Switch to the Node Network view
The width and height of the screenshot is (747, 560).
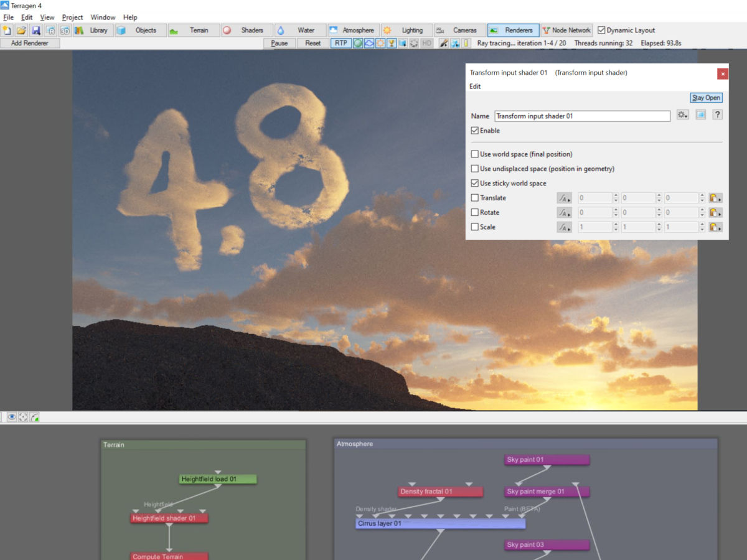[x=566, y=29]
